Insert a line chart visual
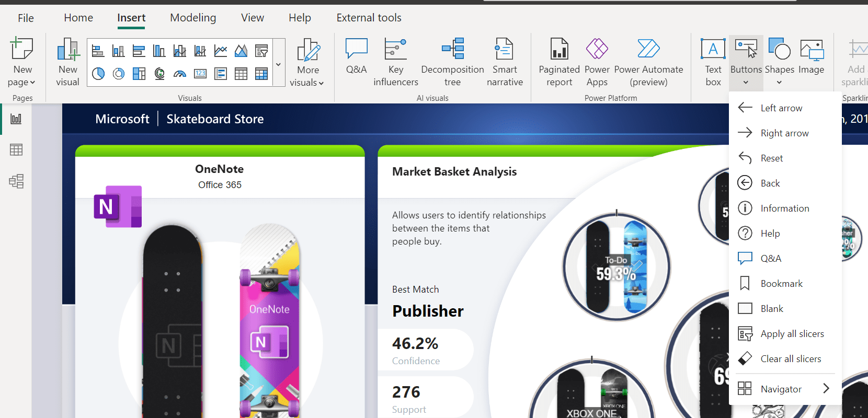The image size is (868, 418). 221,51
